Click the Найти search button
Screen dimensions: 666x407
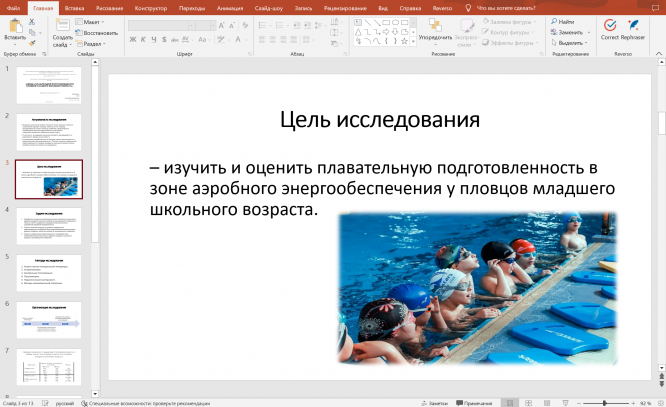click(562, 21)
